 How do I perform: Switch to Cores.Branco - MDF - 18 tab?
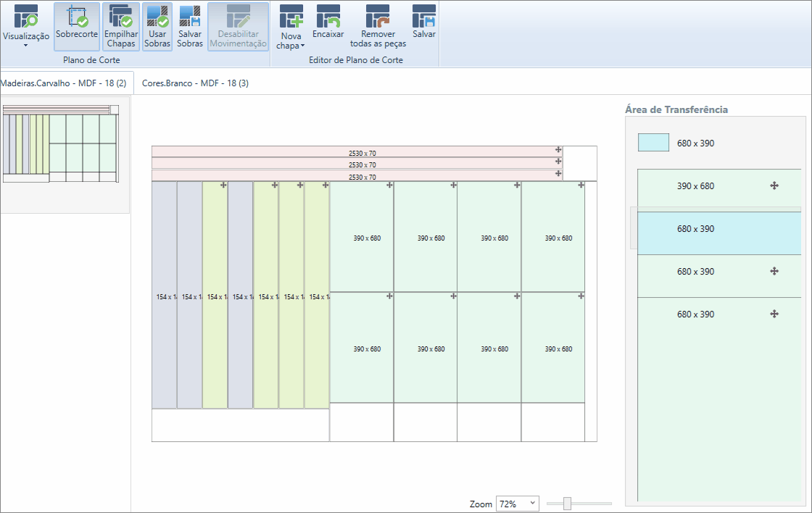195,83
